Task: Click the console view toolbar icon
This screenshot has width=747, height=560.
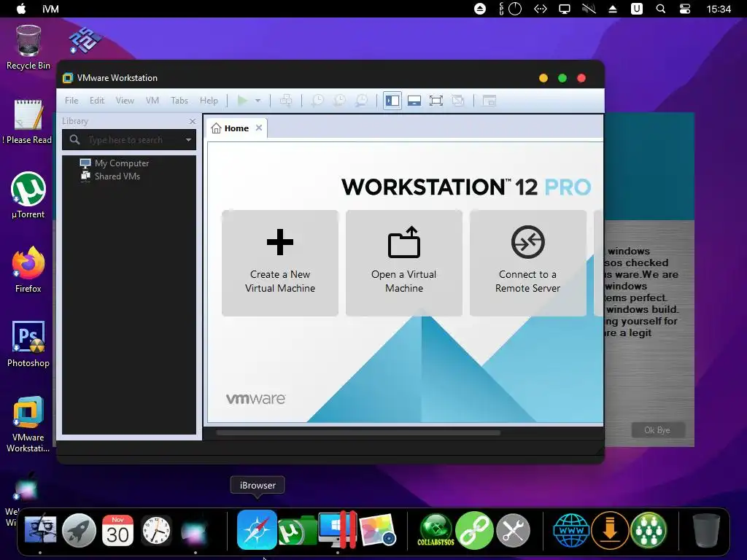Action: [489, 101]
